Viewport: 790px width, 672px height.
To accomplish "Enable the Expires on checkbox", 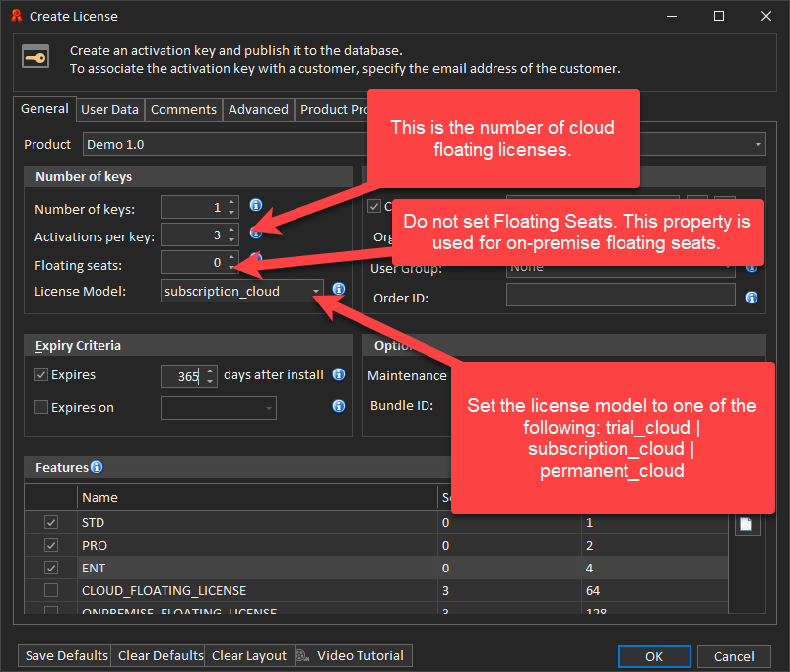I will tap(41, 407).
